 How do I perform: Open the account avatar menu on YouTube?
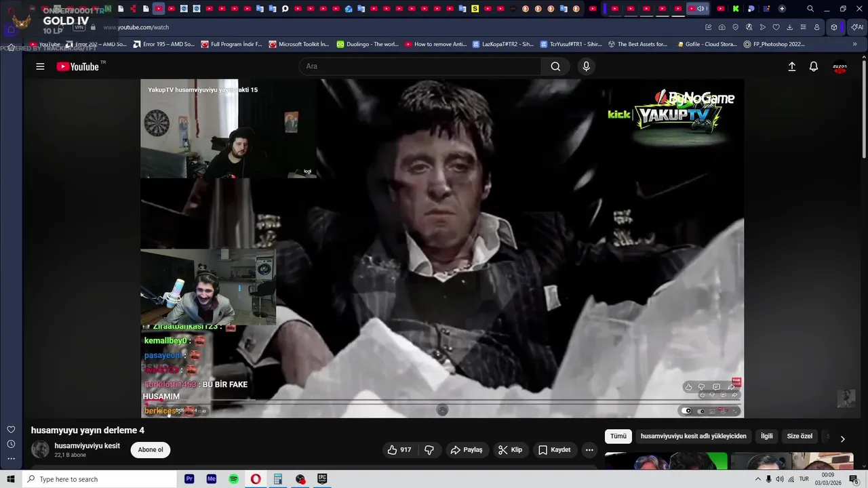(840, 67)
